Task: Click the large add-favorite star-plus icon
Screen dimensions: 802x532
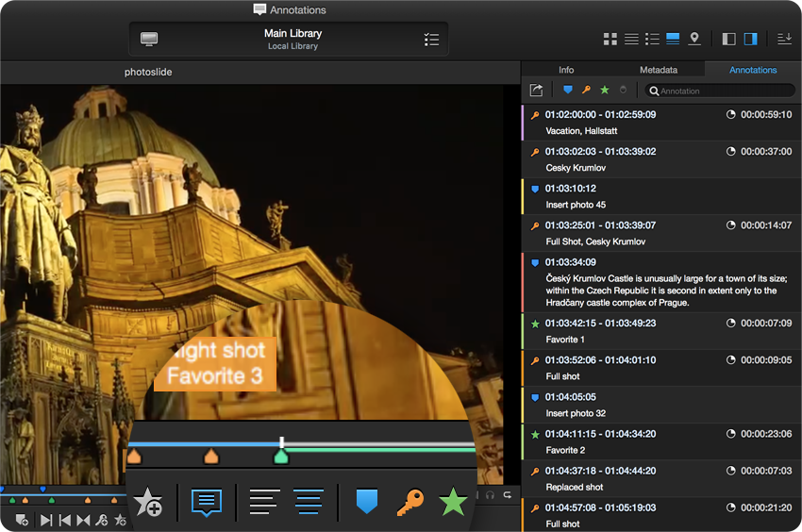Action: (x=147, y=501)
